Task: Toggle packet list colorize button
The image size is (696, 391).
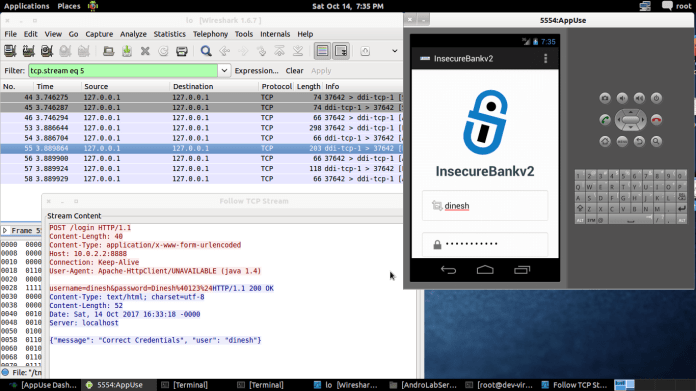Action: (322, 51)
